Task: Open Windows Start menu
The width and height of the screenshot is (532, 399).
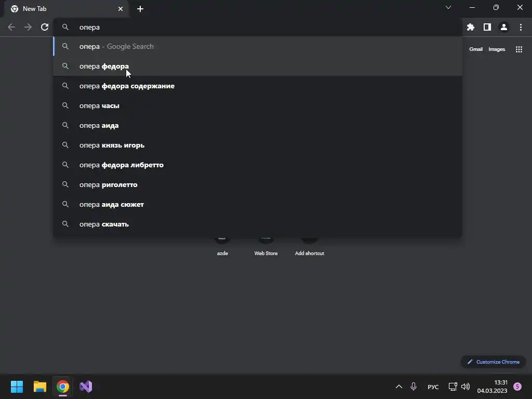Action: pyautogui.click(x=17, y=387)
